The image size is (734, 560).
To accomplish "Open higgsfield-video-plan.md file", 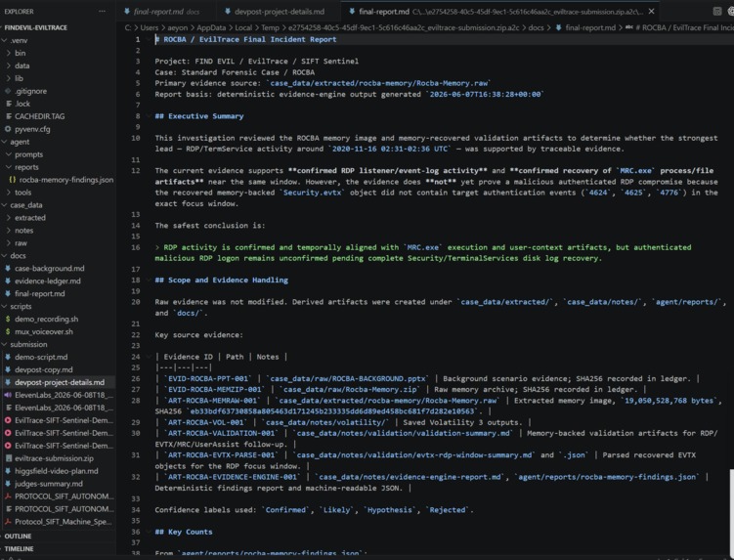I will coord(56,470).
